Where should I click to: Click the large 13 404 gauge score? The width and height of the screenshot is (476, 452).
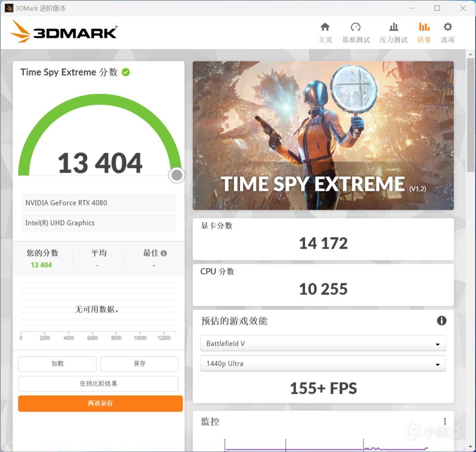point(100,163)
